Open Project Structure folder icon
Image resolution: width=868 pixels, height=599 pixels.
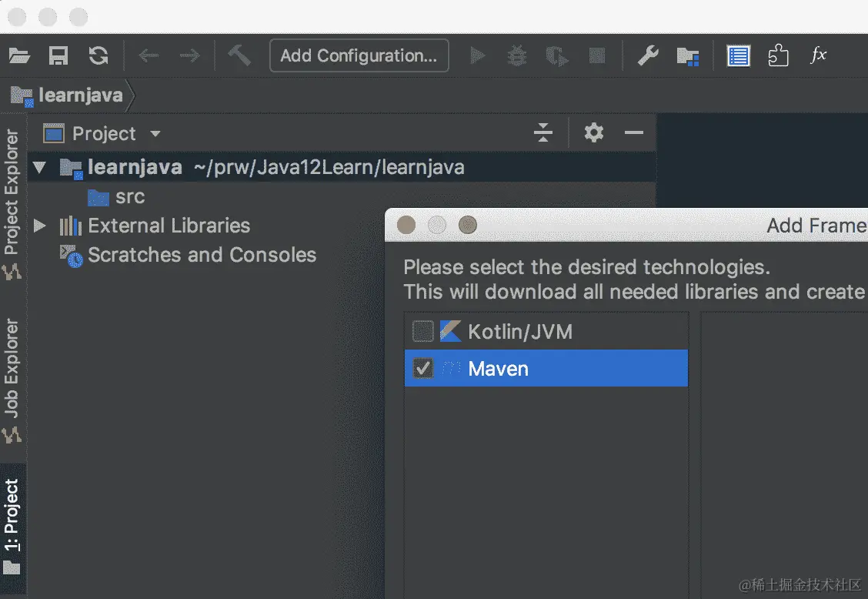point(688,56)
